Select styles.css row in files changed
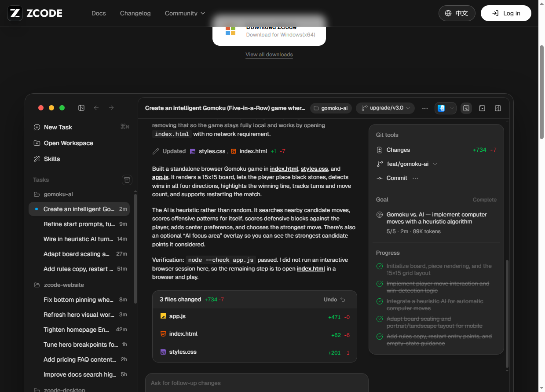The image size is (545, 392). (255, 352)
